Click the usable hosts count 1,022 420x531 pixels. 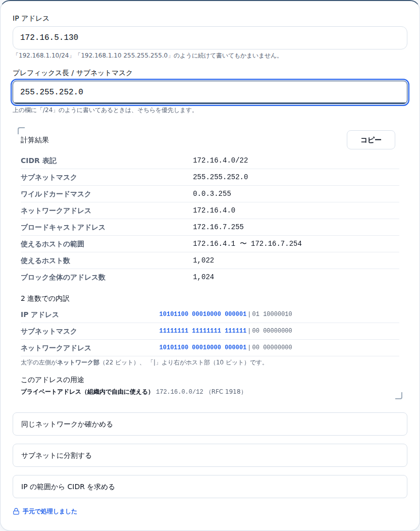click(203, 260)
